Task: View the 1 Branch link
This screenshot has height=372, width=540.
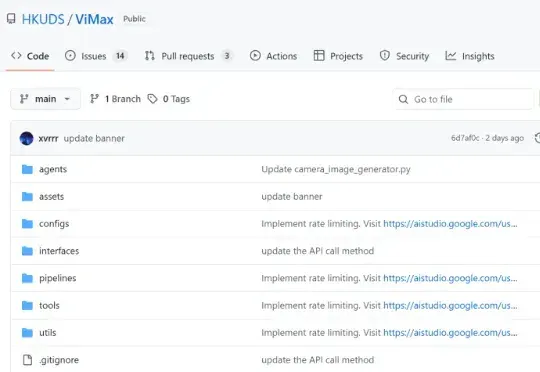Action: pyautogui.click(x=115, y=99)
